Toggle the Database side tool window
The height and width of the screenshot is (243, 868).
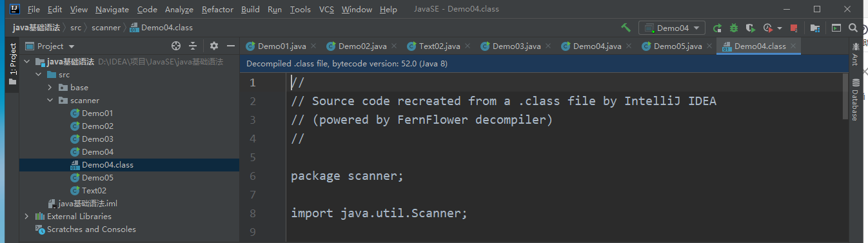856,99
